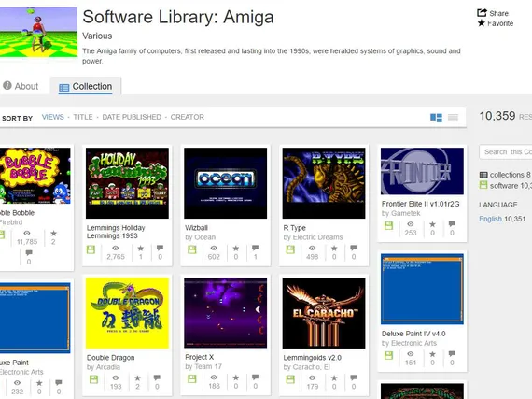Click the Favorite star icon

point(481,23)
